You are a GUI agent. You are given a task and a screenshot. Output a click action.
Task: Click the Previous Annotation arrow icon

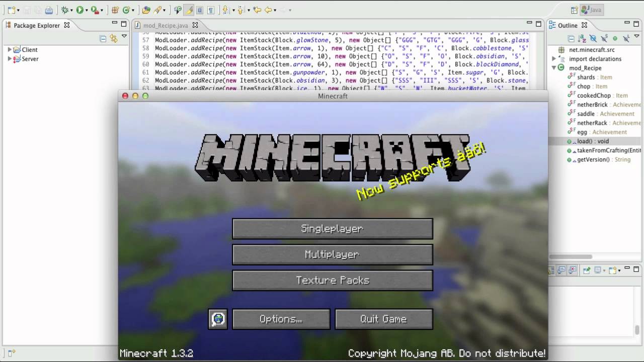click(x=240, y=10)
